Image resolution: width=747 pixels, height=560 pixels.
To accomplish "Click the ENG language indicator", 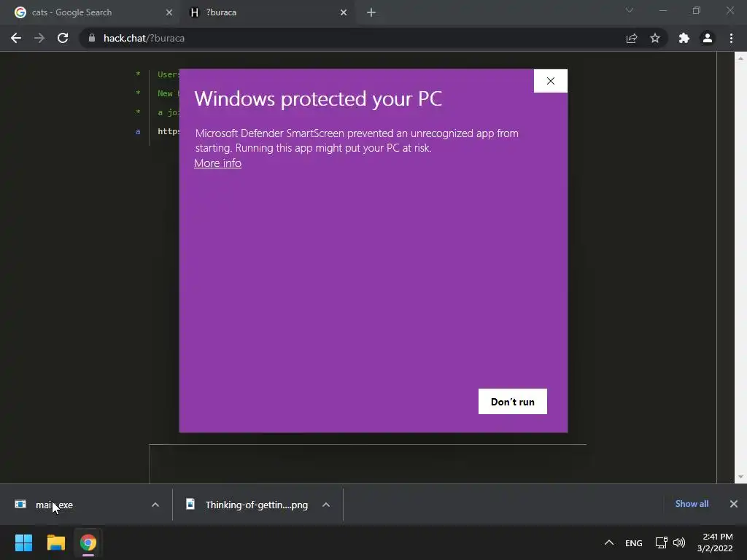I will coord(634,543).
